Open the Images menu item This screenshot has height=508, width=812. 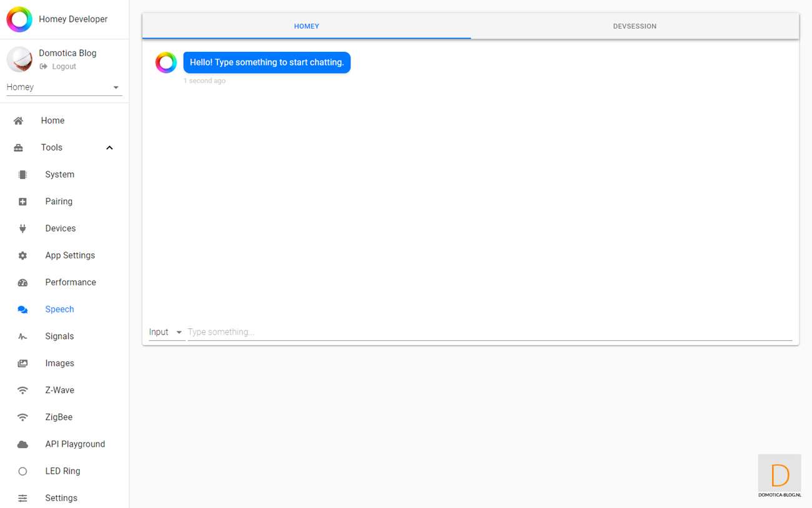click(x=59, y=363)
